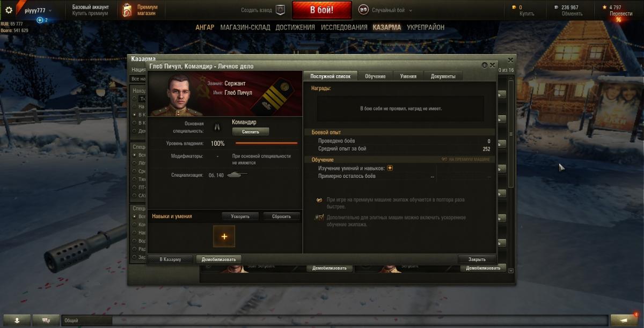644x328 pixels.
Task: Click small plus next to Изучение умений
Action: coord(390,168)
